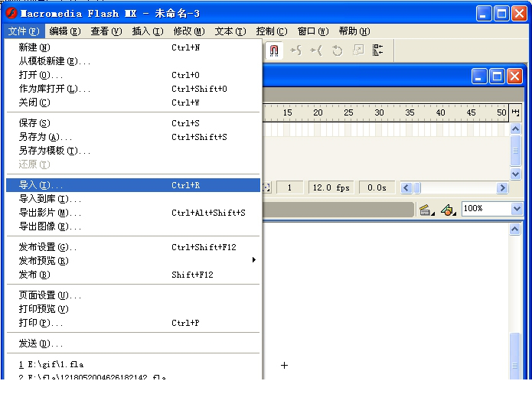Click the Edit Scene clapperboard icon
This screenshot has width=532, height=394.
point(426,210)
